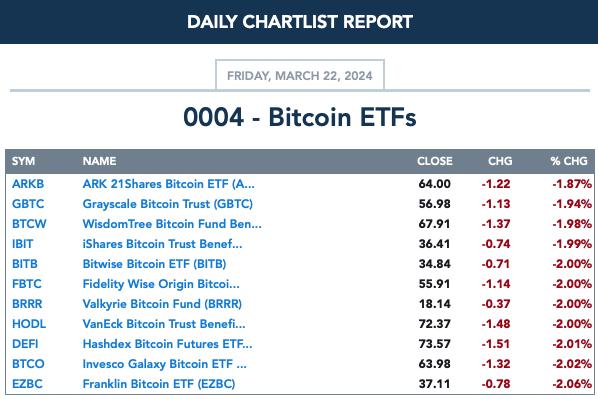Open the FBTC symbol link
The height and width of the screenshot is (399, 598).
(27, 284)
